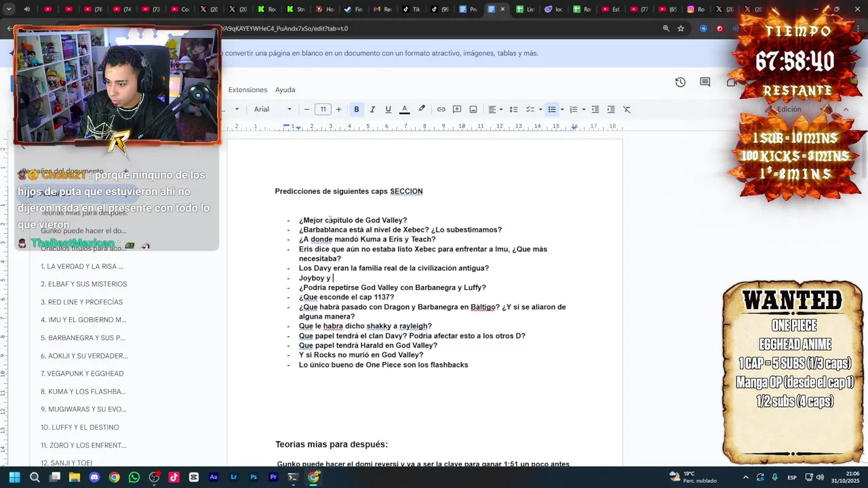Switch to the active Docs tab
Viewport: 868px width, 488px height.
(496, 9)
